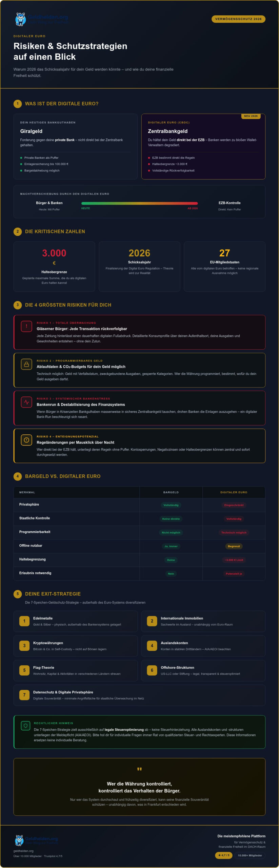Click the number badge next to Kryptowährungen
The image size is (279, 868).
click(x=24, y=646)
